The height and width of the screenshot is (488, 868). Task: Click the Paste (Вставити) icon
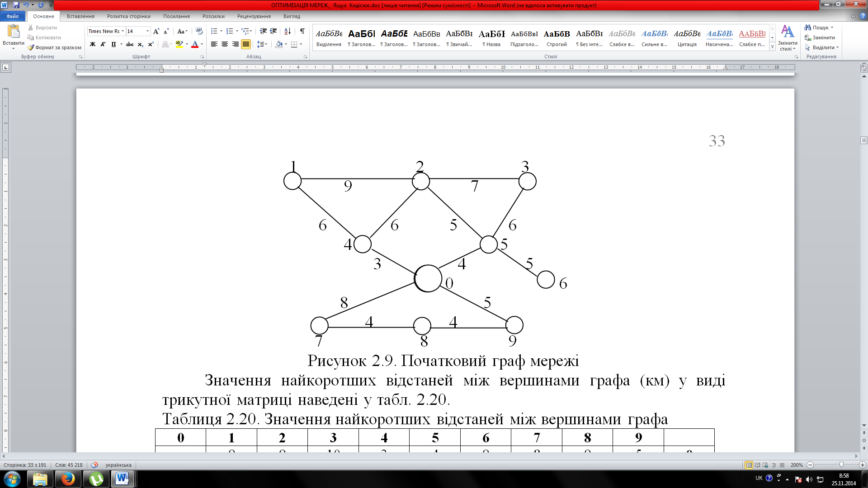[14, 32]
